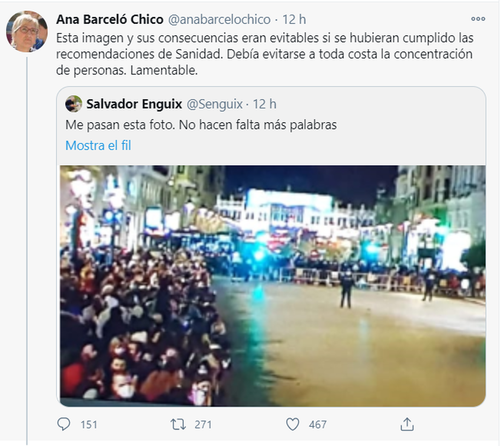Viewport: 504px width, 446px height.
Task: Open the @anabarcelochico handle
Action: click(x=219, y=19)
